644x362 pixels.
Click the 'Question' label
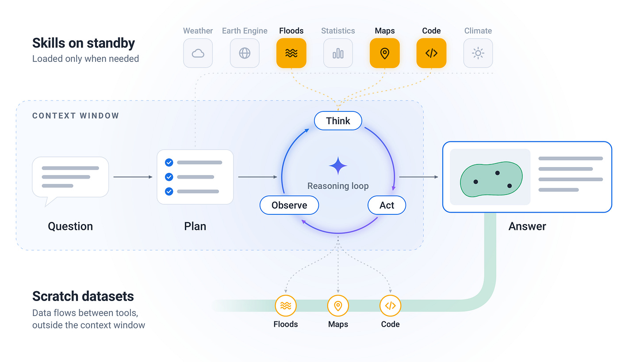[70, 226]
